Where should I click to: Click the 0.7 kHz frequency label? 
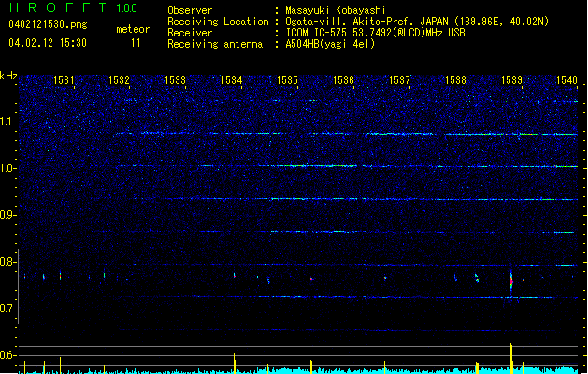pyautogui.click(x=8, y=309)
